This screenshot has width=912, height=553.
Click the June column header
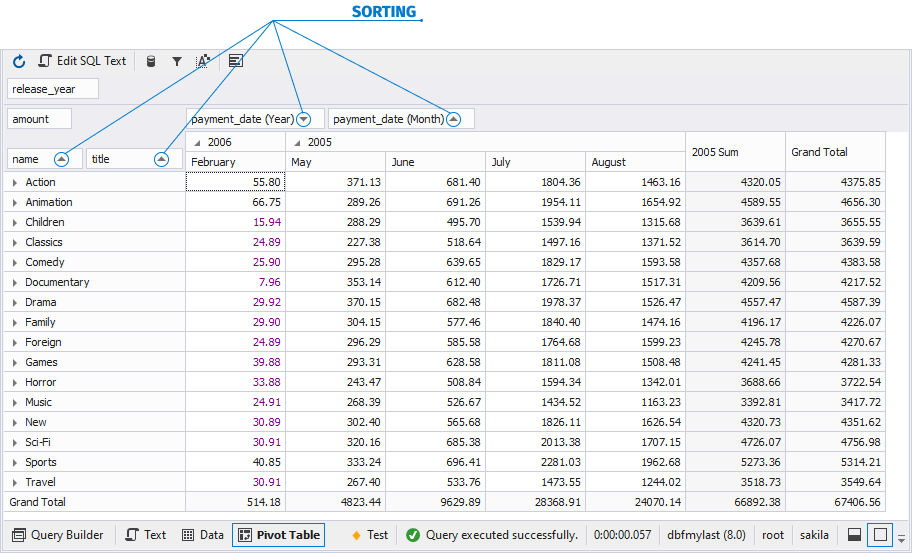pyautogui.click(x=436, y=162)
